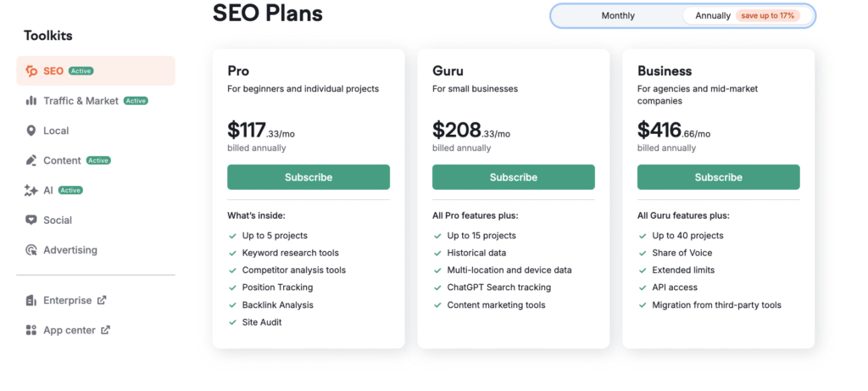Select the SEO toolkit icon
Viewport: 868px width, 391px height.
pyautogui.click(x=31, y=71)
